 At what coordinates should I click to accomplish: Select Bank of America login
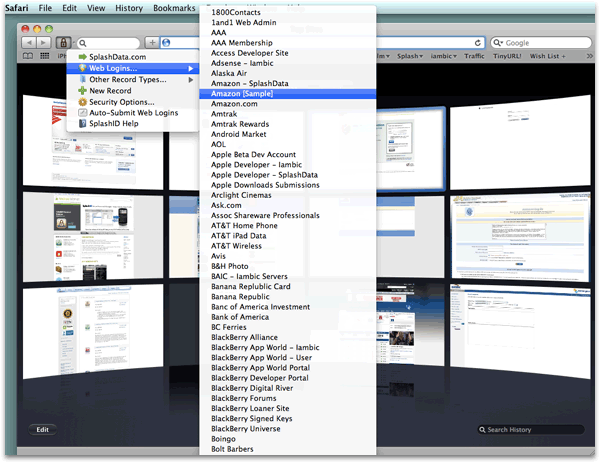coord(287,317)
